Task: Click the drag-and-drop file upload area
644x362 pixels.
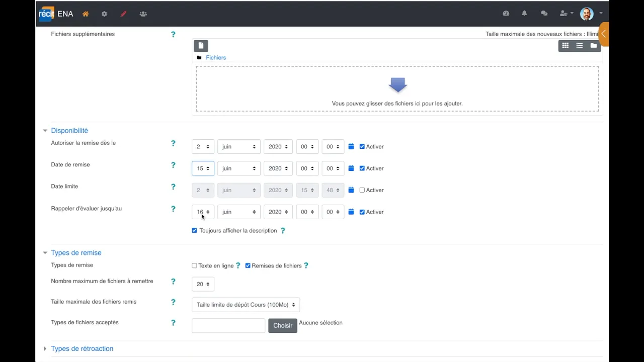Action: tap(397, 89)
